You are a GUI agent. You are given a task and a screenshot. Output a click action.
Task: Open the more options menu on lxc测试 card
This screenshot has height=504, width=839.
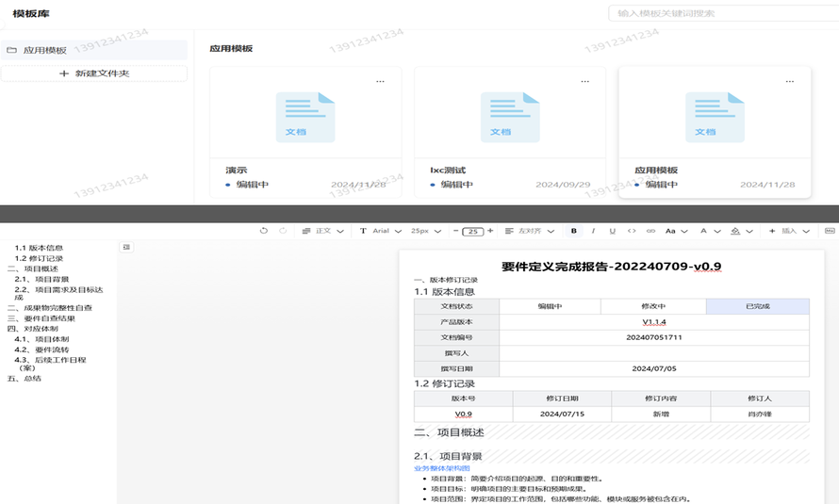[584, 81]
